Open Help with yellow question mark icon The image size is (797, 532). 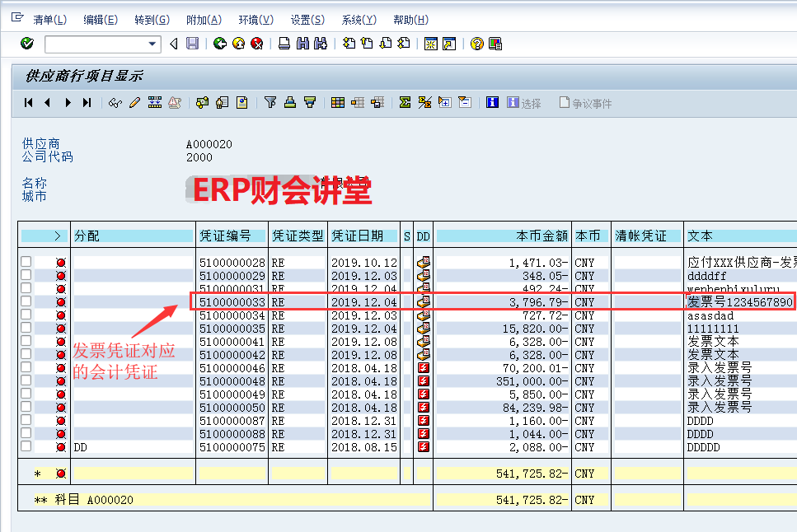point(476,44)
